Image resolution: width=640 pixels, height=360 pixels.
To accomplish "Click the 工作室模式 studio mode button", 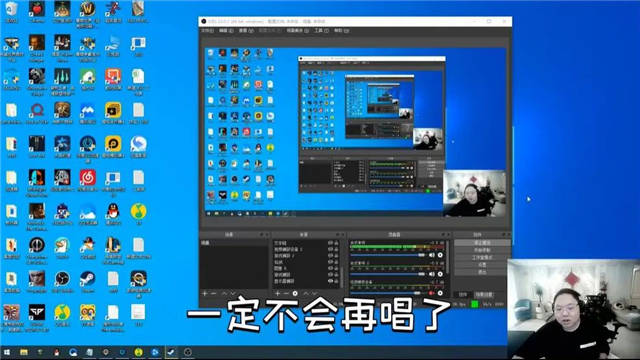I will pos(482,258).
